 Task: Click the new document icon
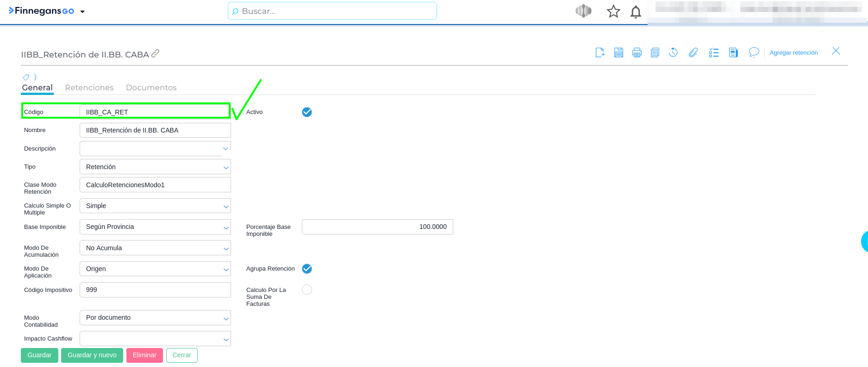[600, 53]
